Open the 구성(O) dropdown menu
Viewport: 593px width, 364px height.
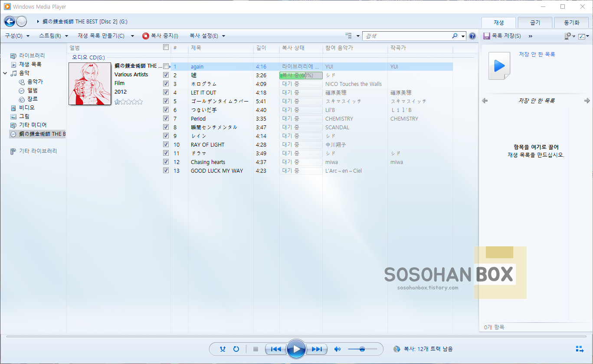(x=17, y=36)
